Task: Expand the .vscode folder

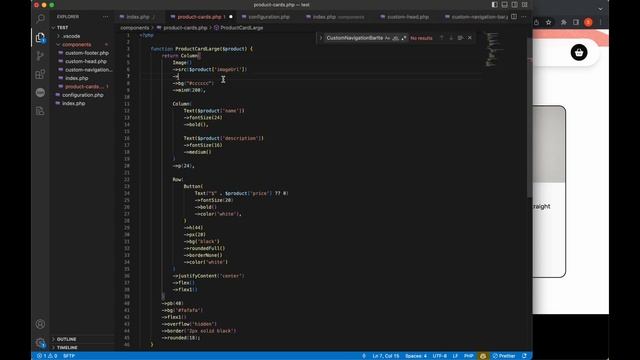Action: coord(71,36)
